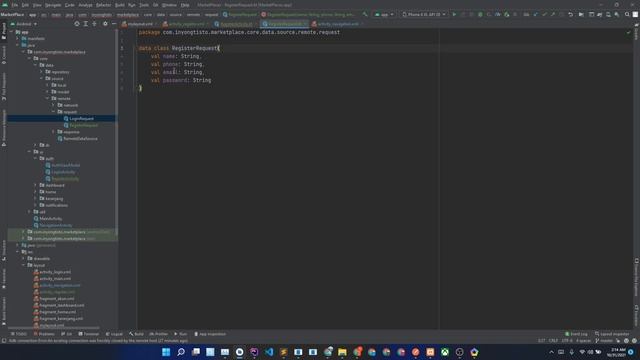Expand the dashboard package
This screenshot has width=640, height=360.
pos(36,185)
